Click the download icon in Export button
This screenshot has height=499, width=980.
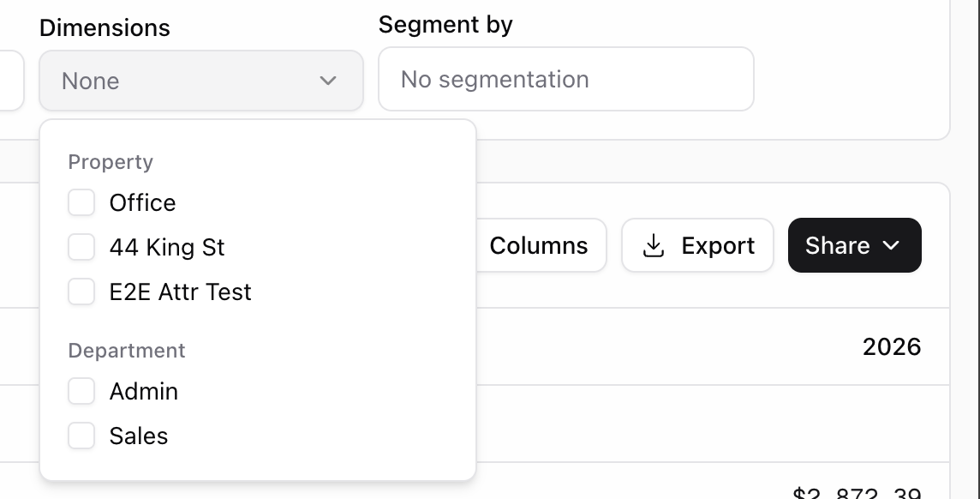(x=653, y=246)
